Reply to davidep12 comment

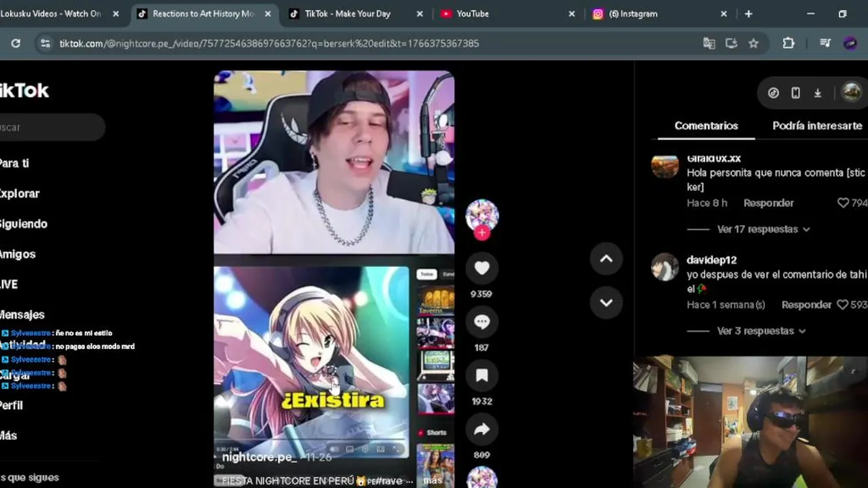pyautogui.click(x=806, y=304)
